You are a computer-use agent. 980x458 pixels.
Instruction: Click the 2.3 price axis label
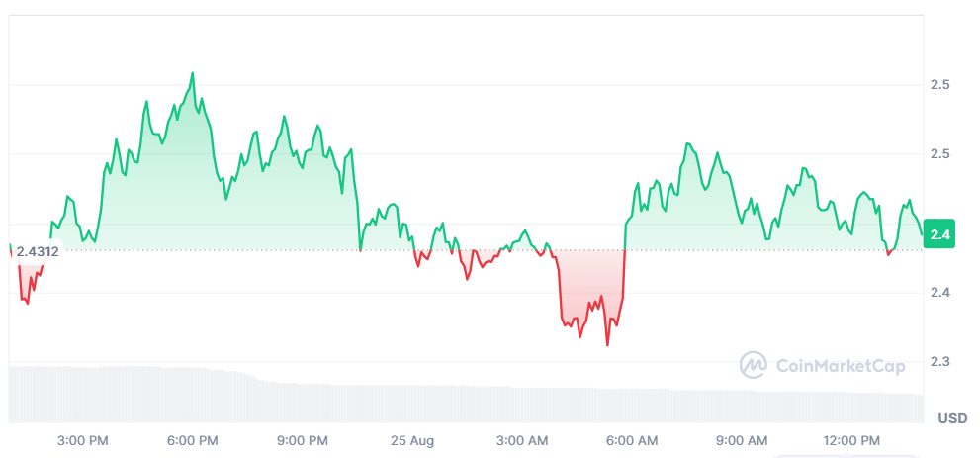pyautogui.click(x=940, y=362)
